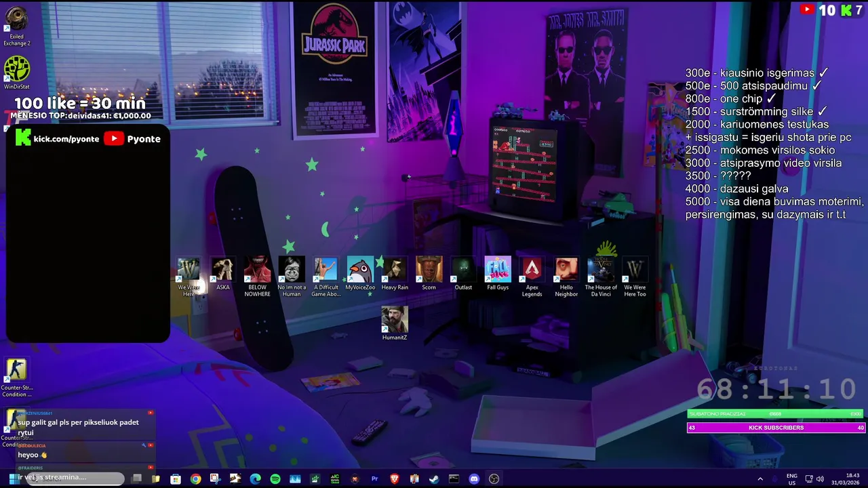868x488 pixels.
Task: Launch the We Were Here Too shortcut
Action: click(635, 277)
